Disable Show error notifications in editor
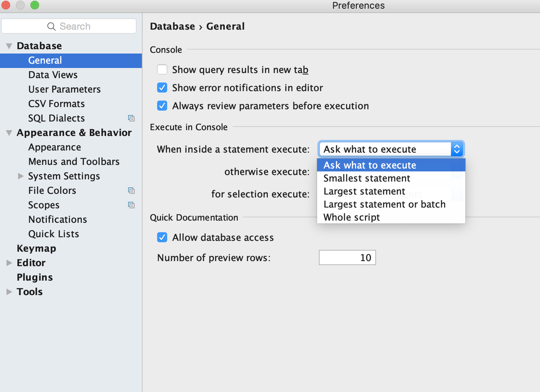This screenshot has height=392, width=540. click(x=162, y=88)
